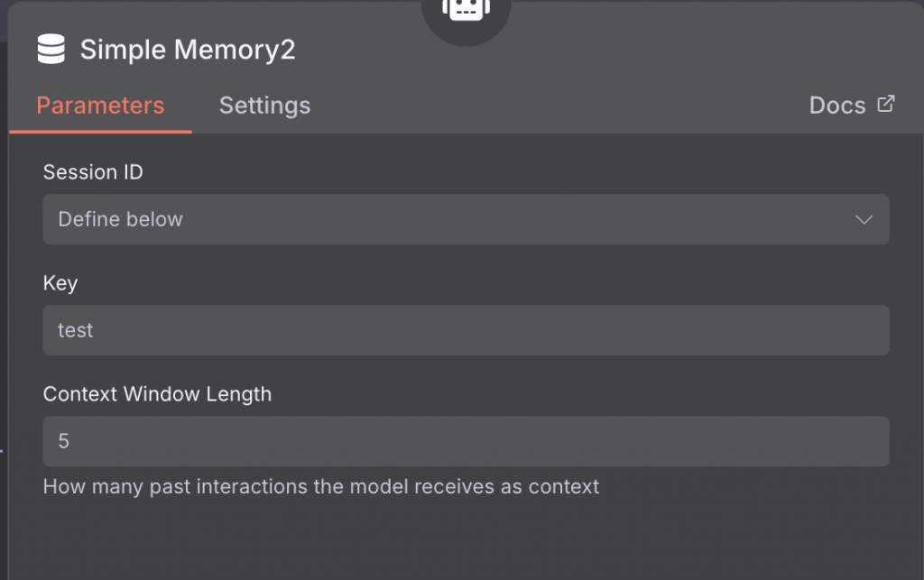Image resolution: width=924 pixels, height=580 pixels.
Task: Expand the Session ID dropdown
Action: click(466, 219)
